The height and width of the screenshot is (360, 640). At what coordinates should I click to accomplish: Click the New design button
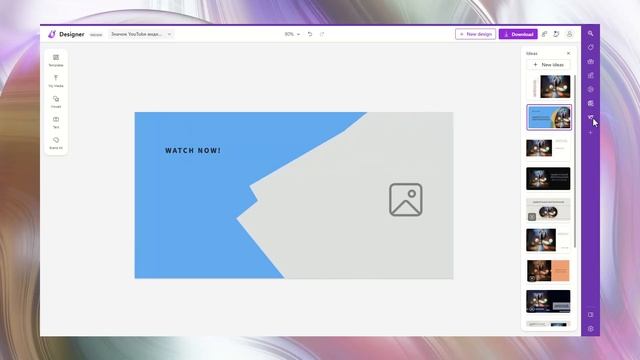(x=476, y=34)
